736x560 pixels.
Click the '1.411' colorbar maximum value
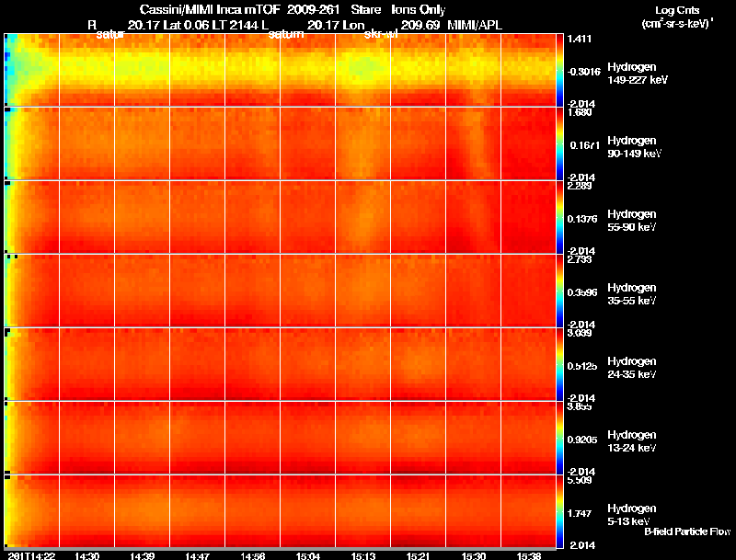[x=580, y=39]
